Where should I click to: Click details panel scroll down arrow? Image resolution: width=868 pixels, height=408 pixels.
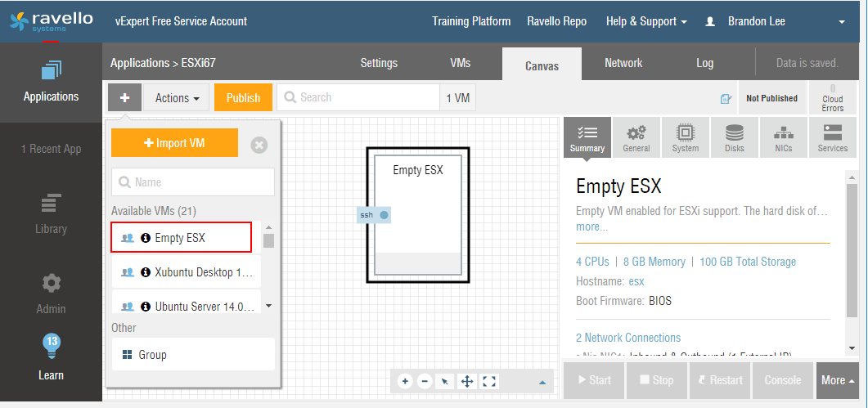(852, 348)
